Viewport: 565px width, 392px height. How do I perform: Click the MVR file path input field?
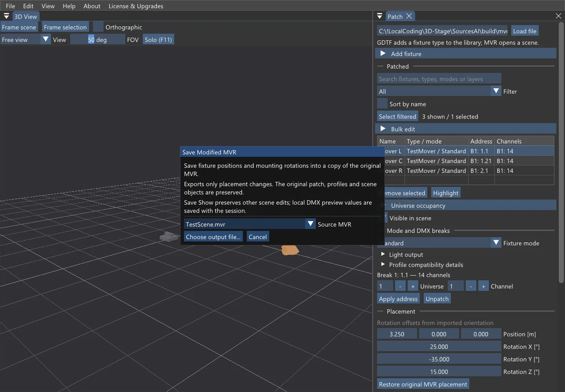point(442,31)
